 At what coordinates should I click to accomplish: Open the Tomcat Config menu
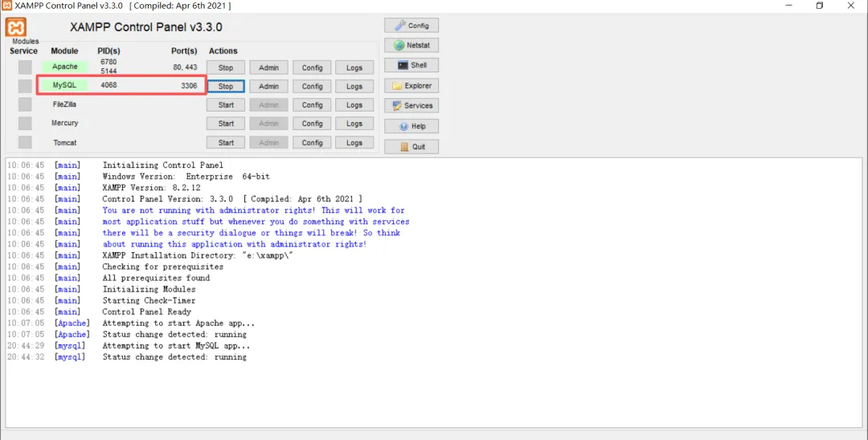(x=312, y=143)
